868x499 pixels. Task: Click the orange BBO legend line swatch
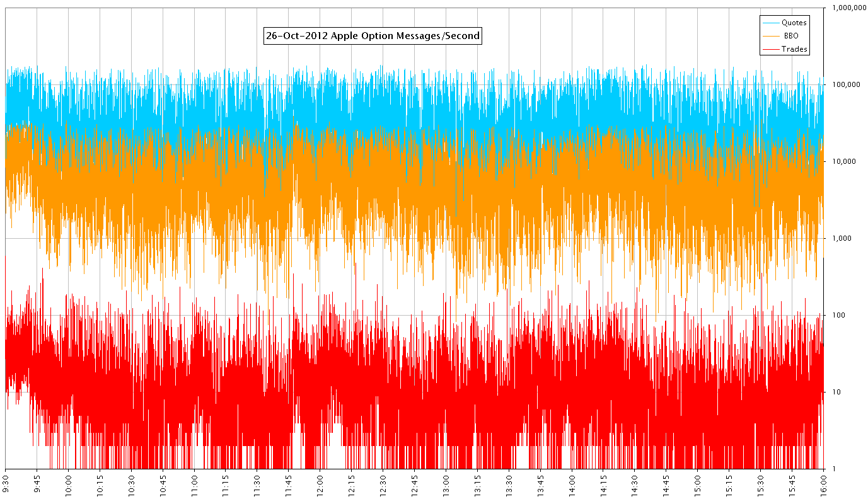[771, 36]
